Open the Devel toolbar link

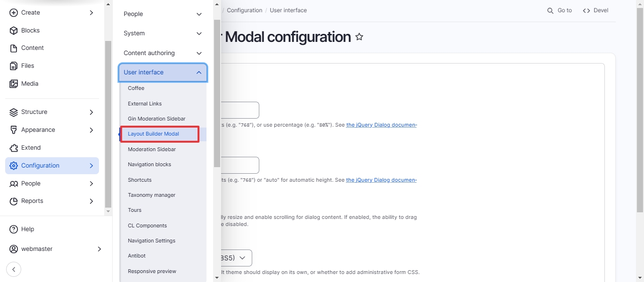pyautogui.click(x=595, y=10)
